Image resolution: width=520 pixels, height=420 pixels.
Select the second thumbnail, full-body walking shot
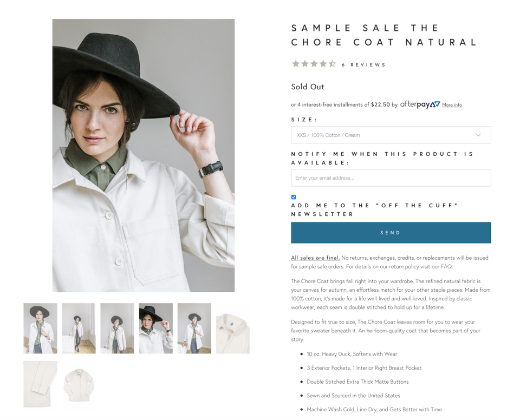79,328
